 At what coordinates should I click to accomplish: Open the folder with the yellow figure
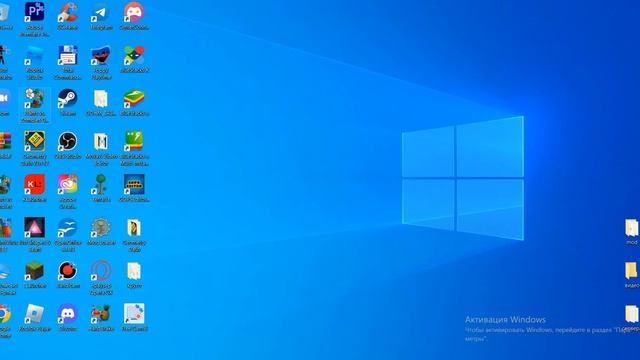tap(134, 227)
